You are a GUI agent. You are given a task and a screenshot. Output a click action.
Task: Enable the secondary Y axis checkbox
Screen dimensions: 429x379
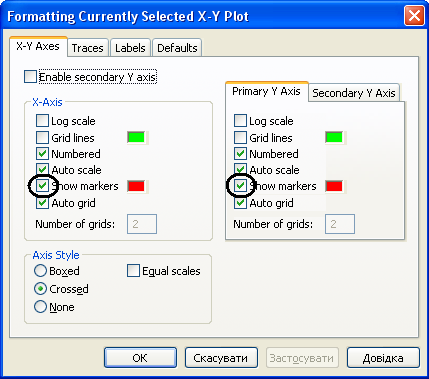click(x=30, y=77)
